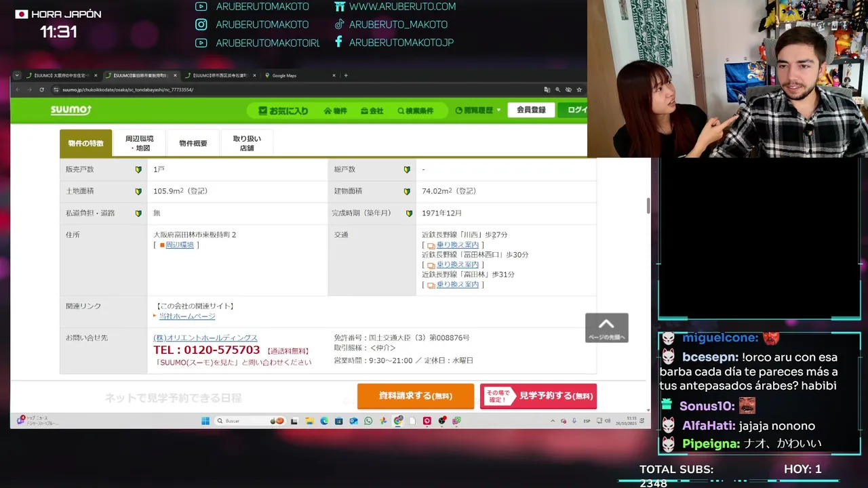Click beginner help icon beside 建物面積
The height and width of the screenshot is (488, 868).
[407, 191]
